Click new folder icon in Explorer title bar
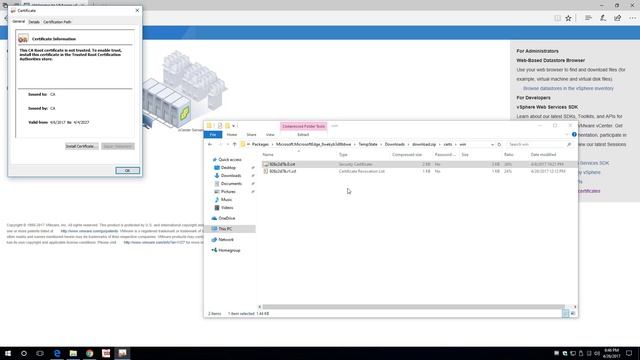The width and height of the screenshot is (640, 360). (x=227, y=126)
